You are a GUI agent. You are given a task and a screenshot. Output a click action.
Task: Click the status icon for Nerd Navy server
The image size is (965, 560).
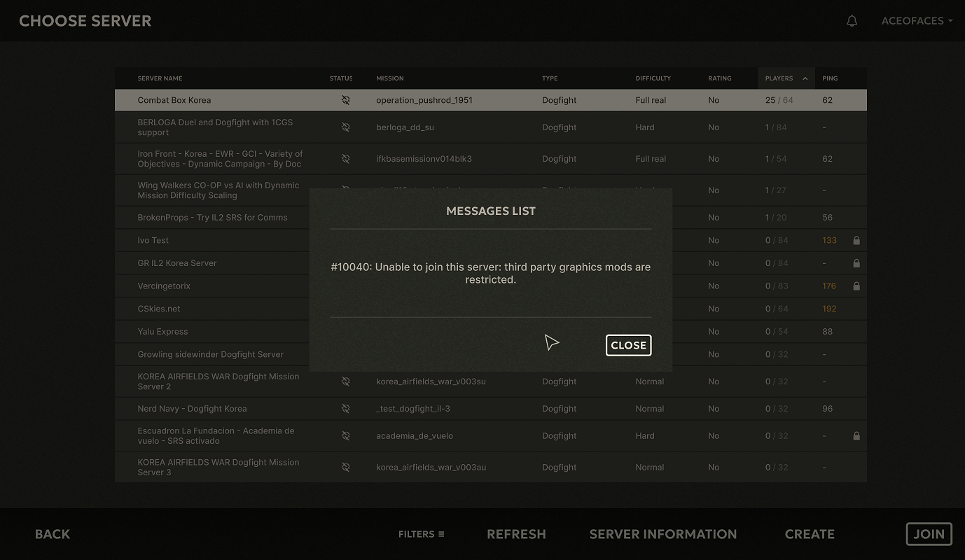pos(345,409)
